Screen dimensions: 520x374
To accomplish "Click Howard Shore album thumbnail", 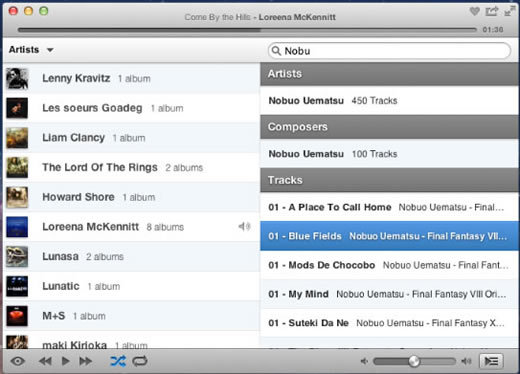I will pos(17,197).
